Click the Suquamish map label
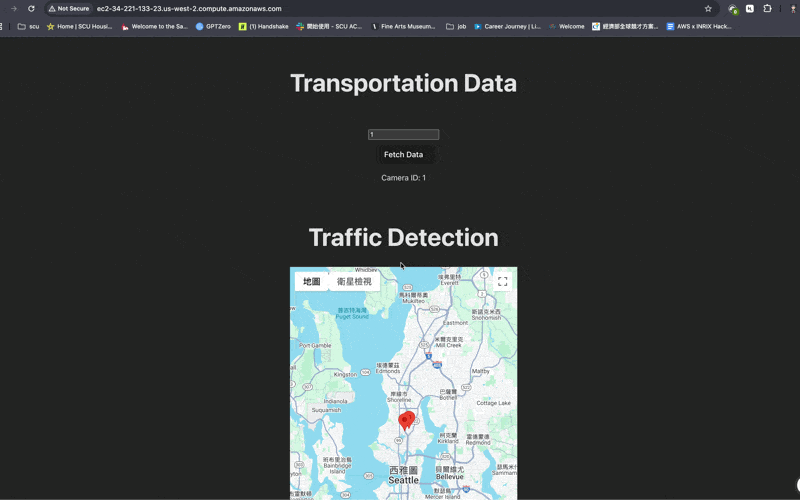This screenshot has height=500, width=800. pyautogui.click(x=327, y=410)
